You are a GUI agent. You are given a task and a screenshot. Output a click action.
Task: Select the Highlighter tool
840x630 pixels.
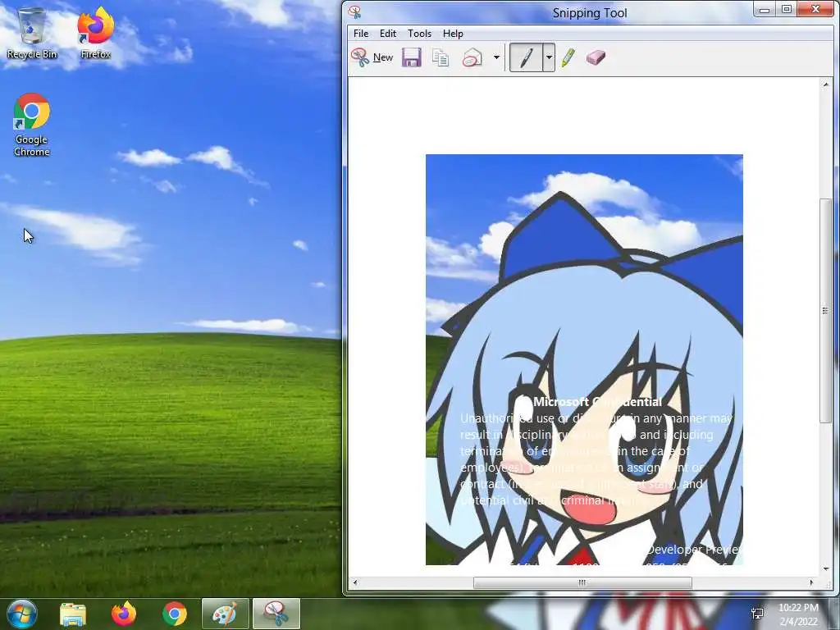click(x=568, y=57)
